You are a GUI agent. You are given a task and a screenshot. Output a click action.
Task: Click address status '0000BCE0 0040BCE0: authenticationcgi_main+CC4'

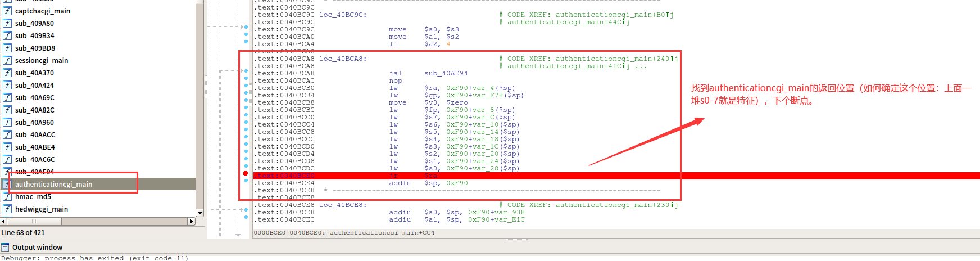pos(344,233)
